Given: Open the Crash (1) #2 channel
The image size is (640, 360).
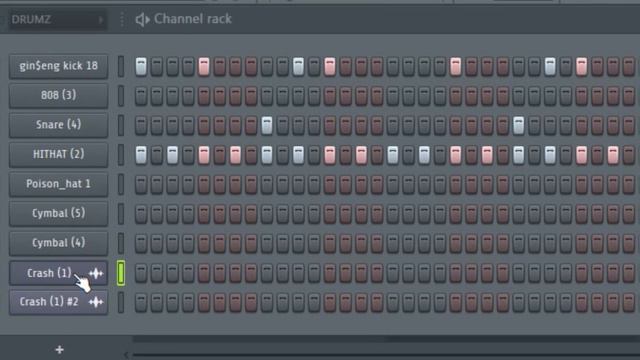Looking at the screenshot, I should pos(58,302).
